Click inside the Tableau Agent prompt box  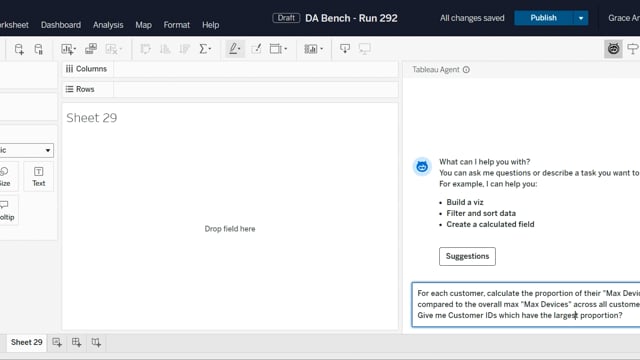526,304
